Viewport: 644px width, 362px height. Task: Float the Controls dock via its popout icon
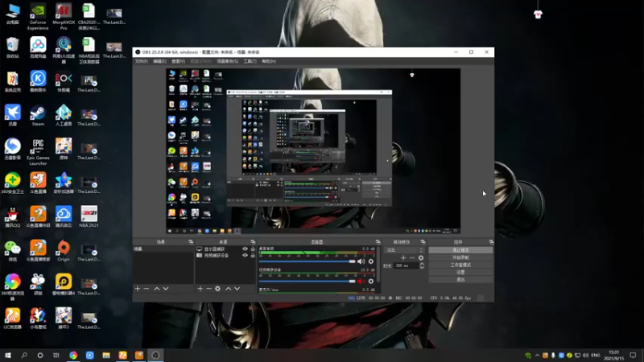pos(491,242)
